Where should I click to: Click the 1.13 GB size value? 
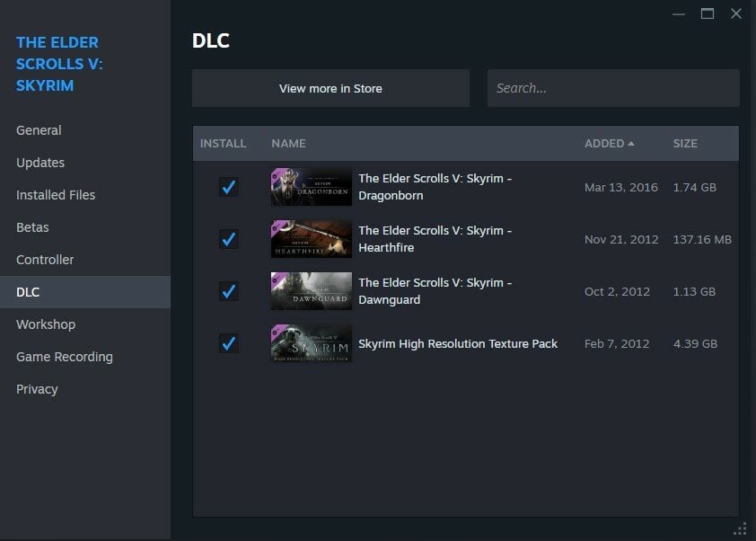coord(694,291)
